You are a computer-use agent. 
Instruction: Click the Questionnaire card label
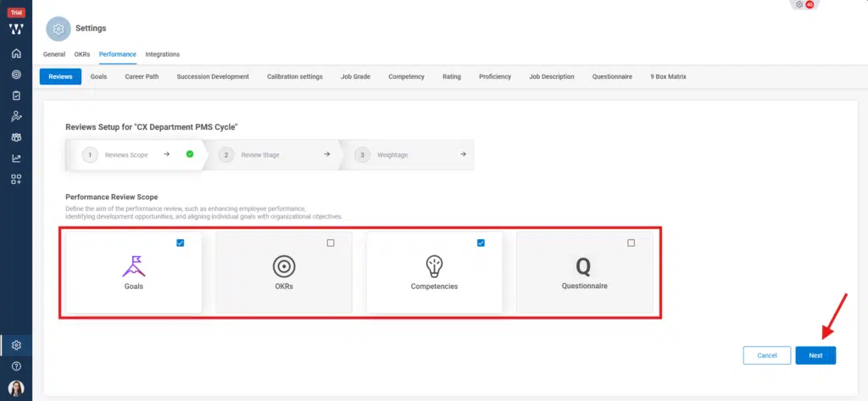pyautogui.click(x=584, y=286)
